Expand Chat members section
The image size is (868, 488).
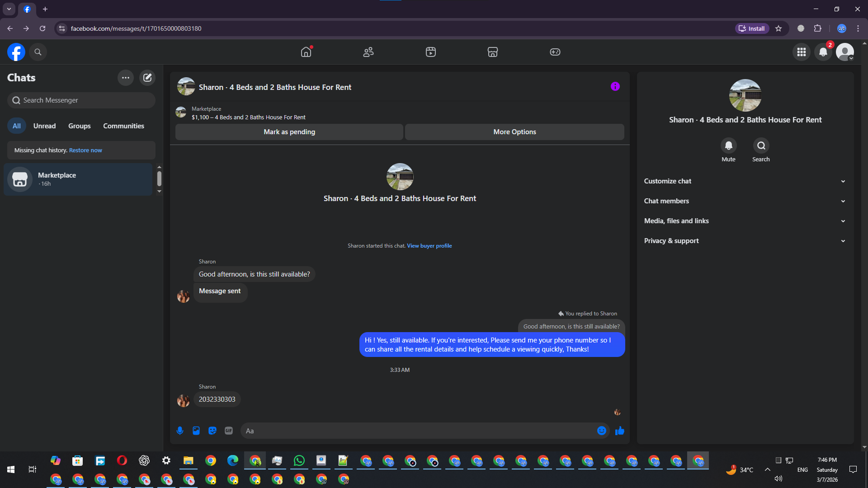pyautogui.click(x=745, y=201)
